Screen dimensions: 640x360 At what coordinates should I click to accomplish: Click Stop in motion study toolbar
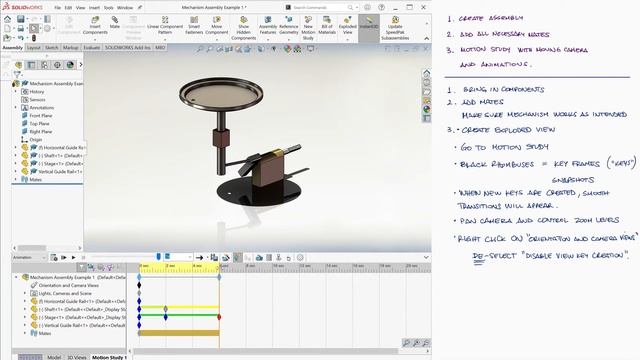point(83,258)
